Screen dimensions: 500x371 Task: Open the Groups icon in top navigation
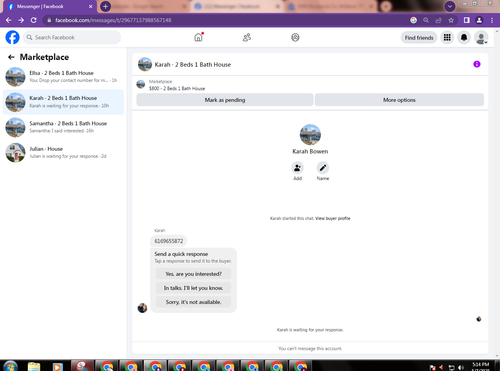295,37
